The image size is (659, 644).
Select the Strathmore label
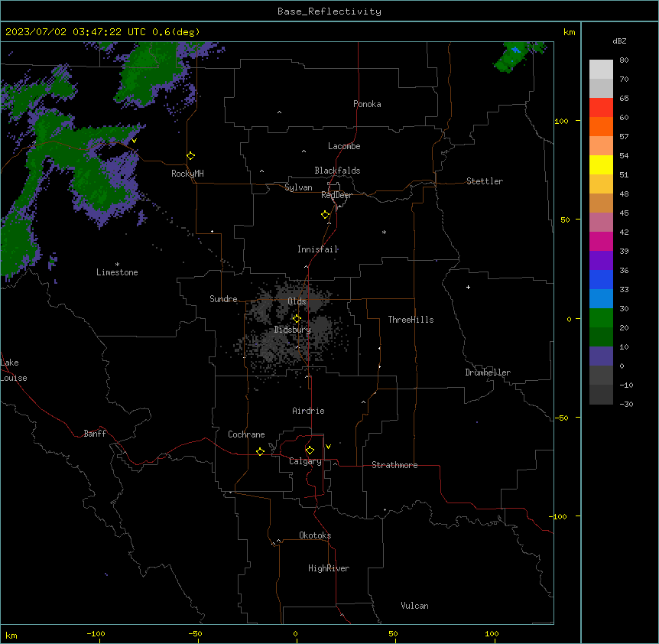click(394, 465)
